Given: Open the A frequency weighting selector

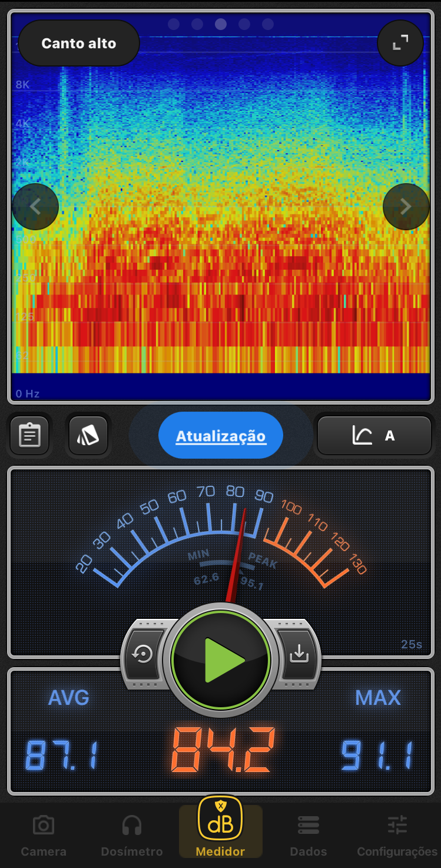Looking at the screenshot, I should point(374,436).
